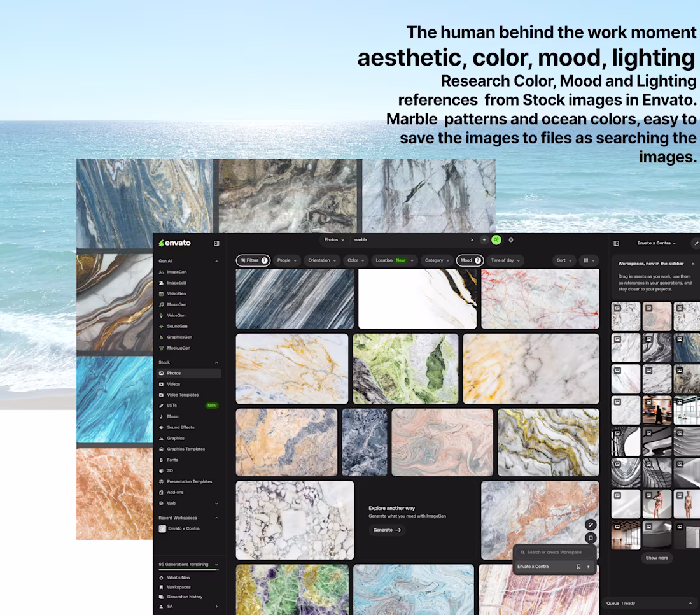Open What's New
Screen dimensions: 700x615
178,577
